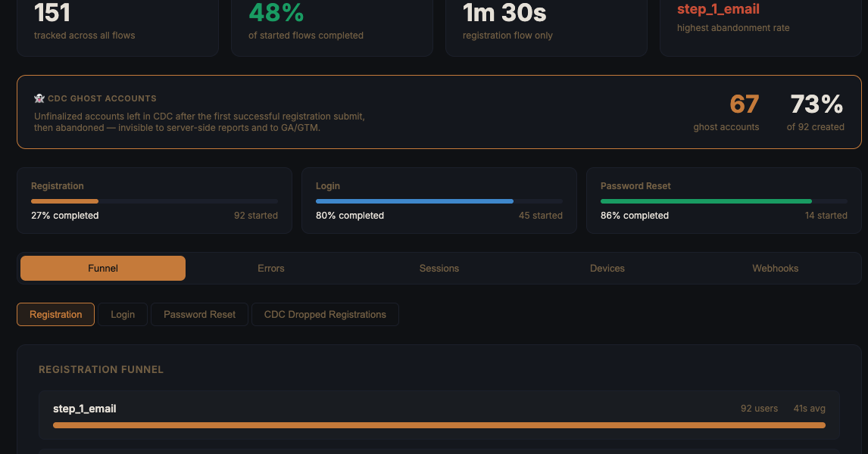Click the '92 users' count

tap(759, 409)
